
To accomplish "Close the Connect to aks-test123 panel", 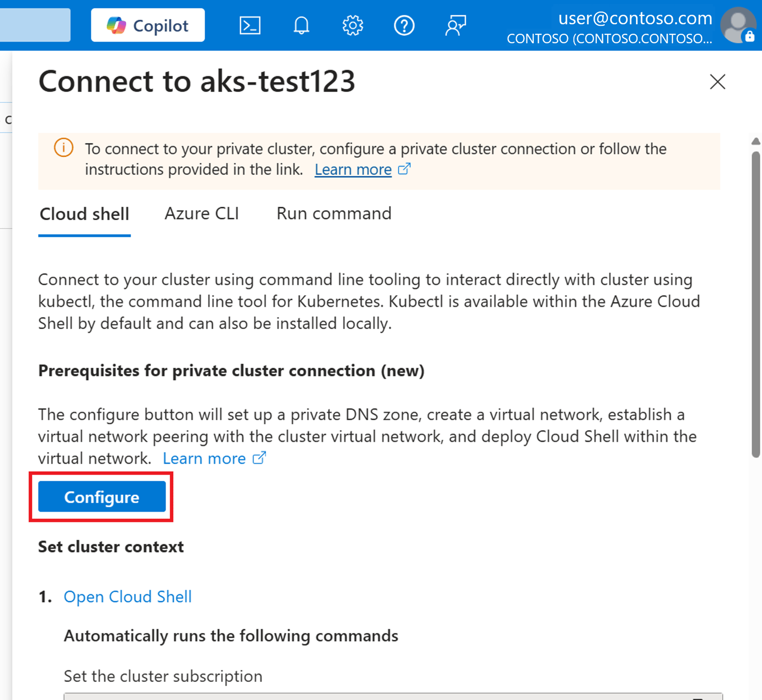I will [x=718, y=82].
